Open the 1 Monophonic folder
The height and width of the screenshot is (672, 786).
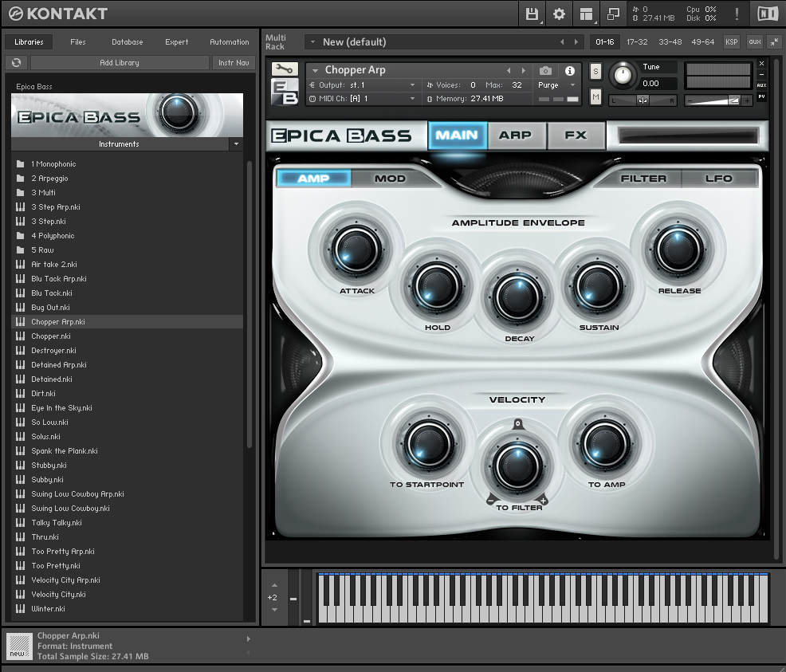pyautogui.click(x=53, y=164)
